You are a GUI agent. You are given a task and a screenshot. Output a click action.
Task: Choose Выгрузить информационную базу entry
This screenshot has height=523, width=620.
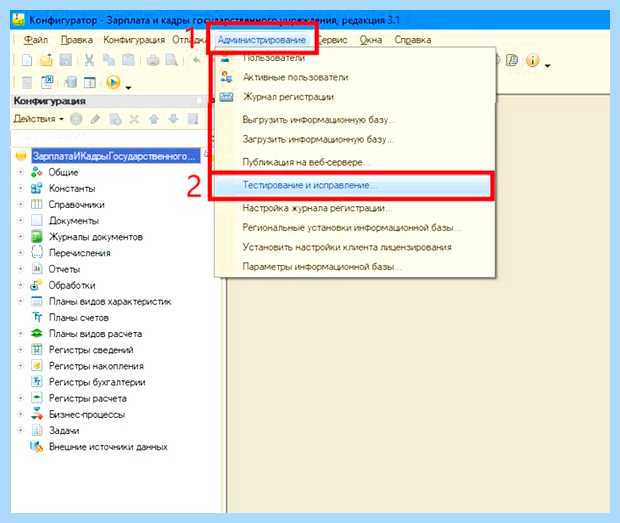pyautogui.click(x=354, y=119)
